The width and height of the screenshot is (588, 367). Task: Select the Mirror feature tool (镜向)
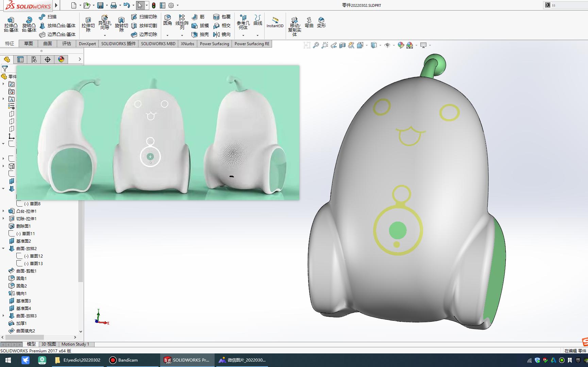(223, 34)
